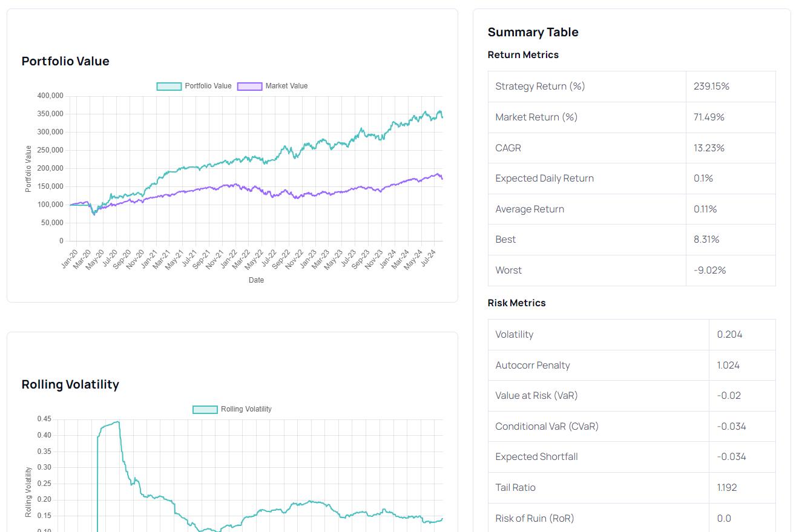This screenshot has height=532, width=799.
Task: Select the 0.0 value cell
Action: 742,518
